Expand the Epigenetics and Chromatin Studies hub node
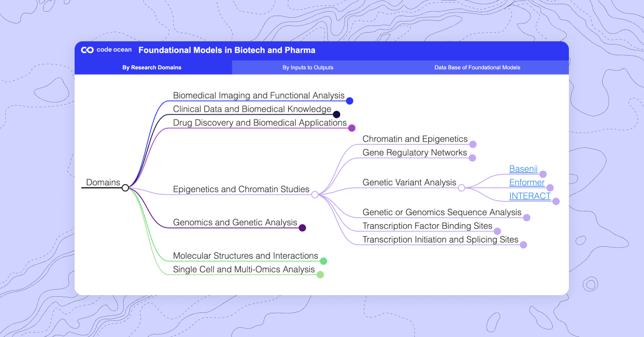Image resolution: width=644 pixels, height=337 pixels. (x=314, y=194)
